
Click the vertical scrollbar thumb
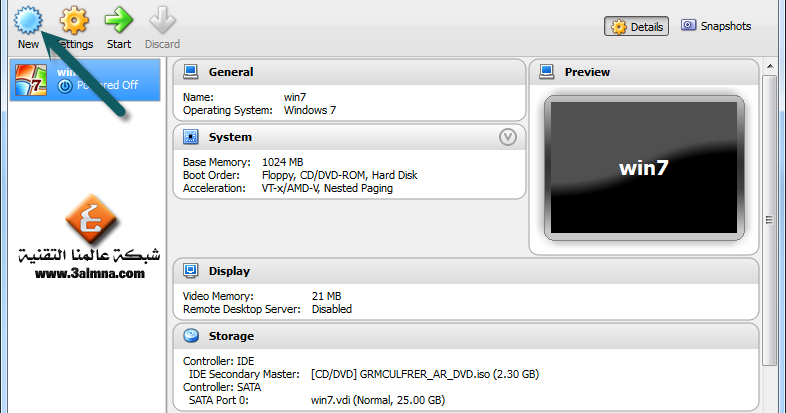[x=769, y=220]
